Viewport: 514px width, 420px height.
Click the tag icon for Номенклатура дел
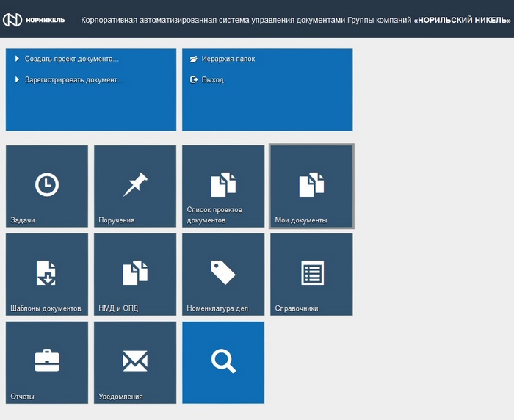pos(223,272)
